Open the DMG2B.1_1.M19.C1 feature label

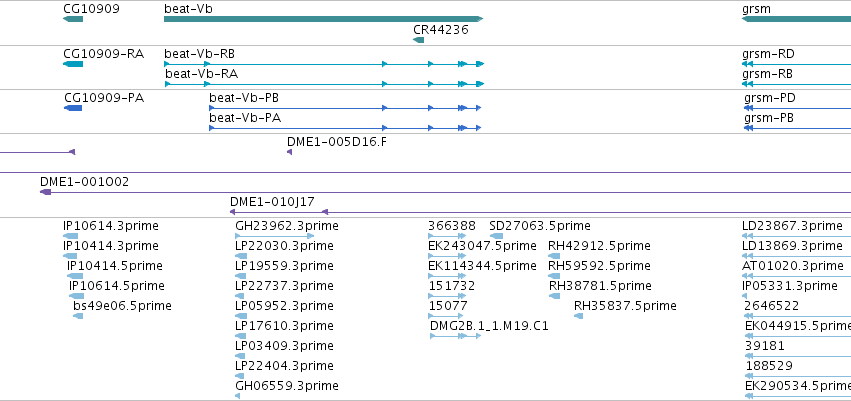coord(489,326)
